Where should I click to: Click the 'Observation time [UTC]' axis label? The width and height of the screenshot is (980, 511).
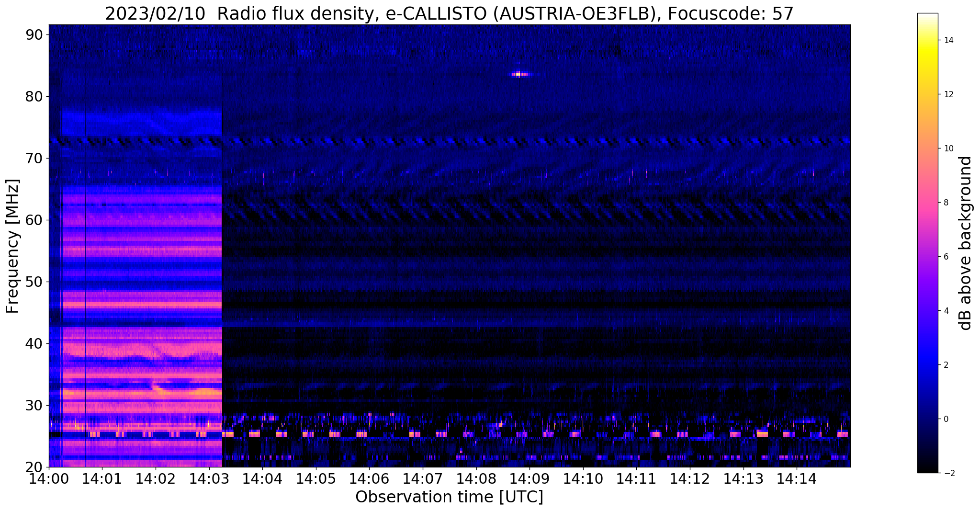click(449, 497)
